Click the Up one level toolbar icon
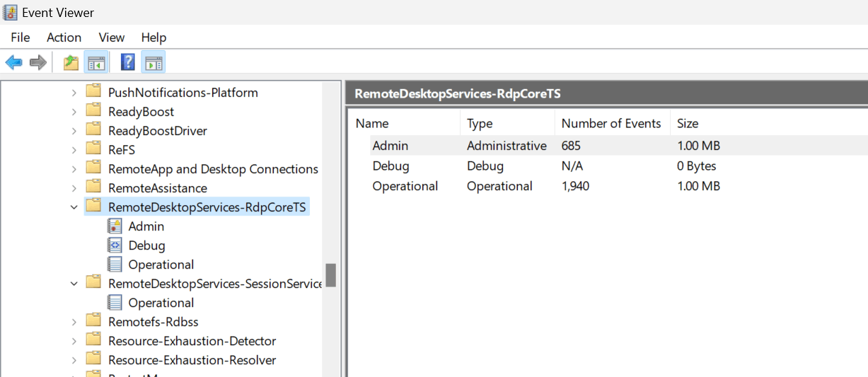Image resolution: width=868 pixels, height=377 pixels. coord(71,62)
